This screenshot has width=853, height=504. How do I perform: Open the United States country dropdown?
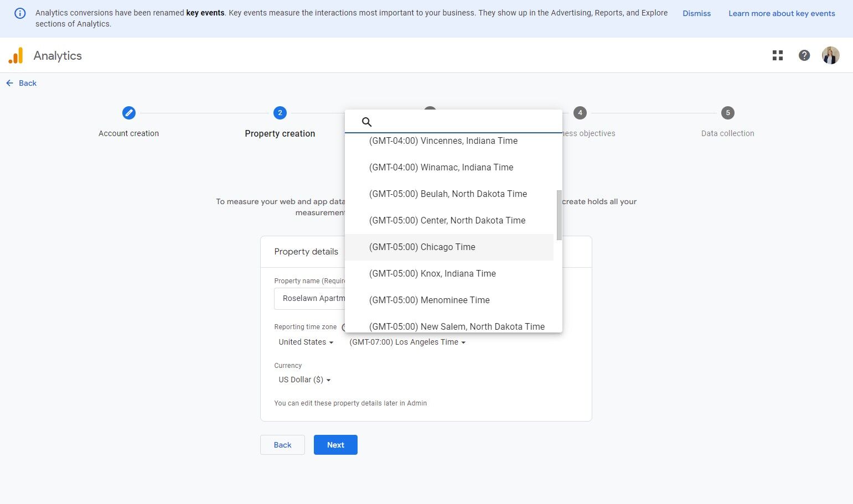click(306, 342)
